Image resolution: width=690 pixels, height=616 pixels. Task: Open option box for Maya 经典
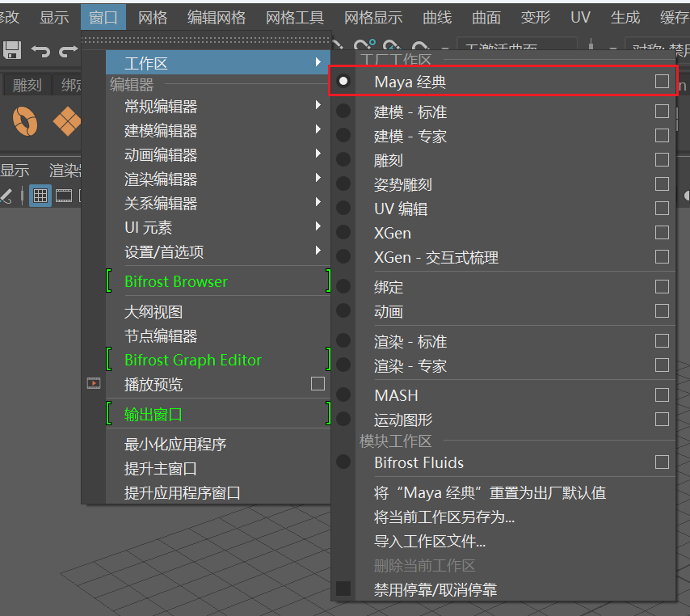coord(662,81)
